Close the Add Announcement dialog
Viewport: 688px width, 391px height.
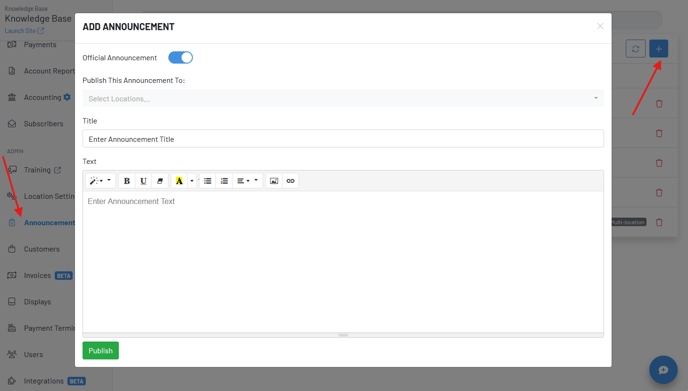600,26
